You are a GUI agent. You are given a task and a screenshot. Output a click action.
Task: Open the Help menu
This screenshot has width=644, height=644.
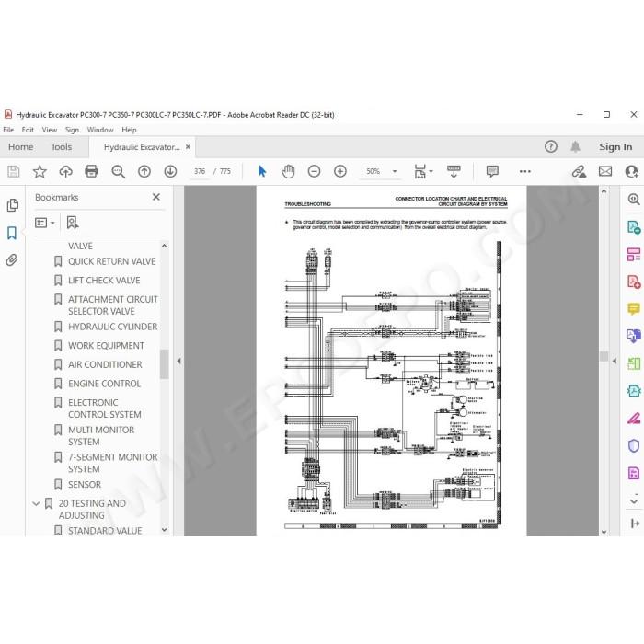pyautogui.click(x=129, y=130)
